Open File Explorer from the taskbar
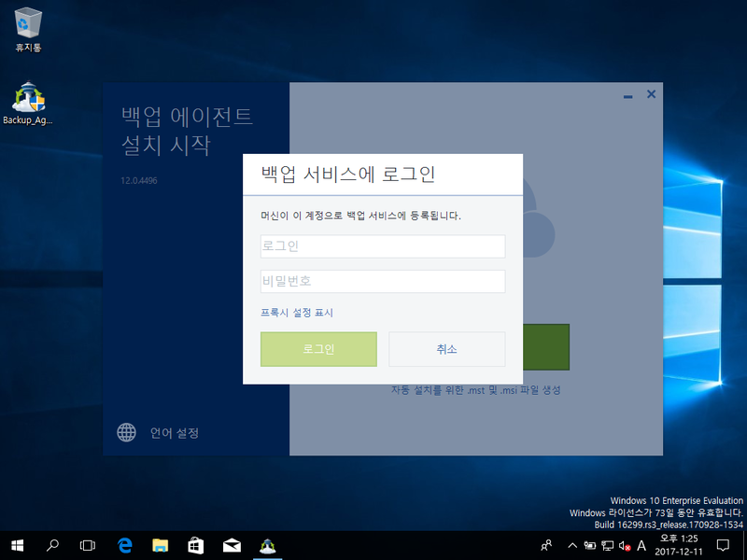 pos(161,546)
